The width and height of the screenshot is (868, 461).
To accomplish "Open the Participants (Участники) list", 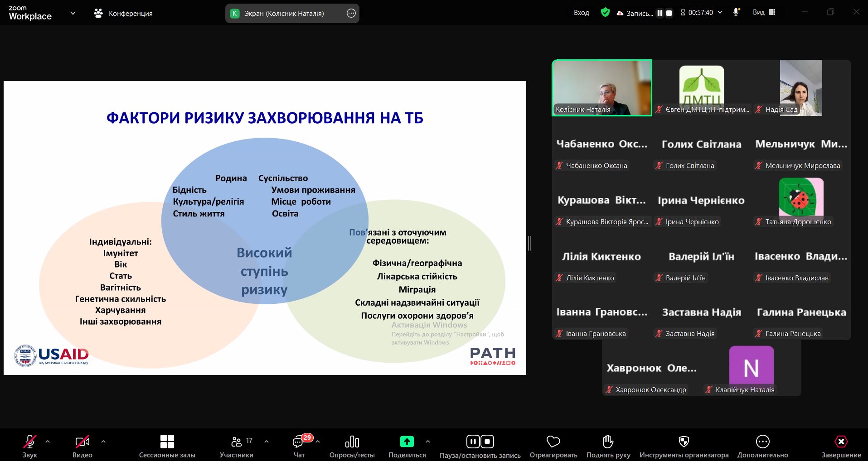I will [237, 446].
